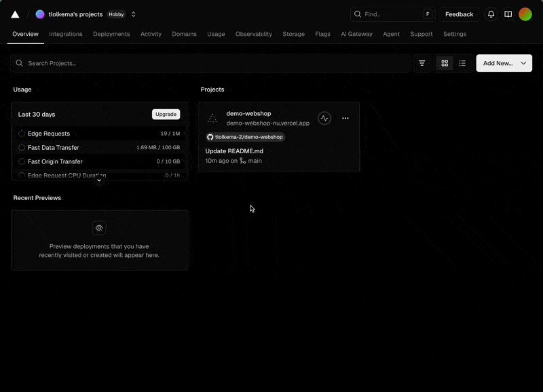Screen dimensions: 543x392
Task: Open the Observability tab
Action: point(254,34)
